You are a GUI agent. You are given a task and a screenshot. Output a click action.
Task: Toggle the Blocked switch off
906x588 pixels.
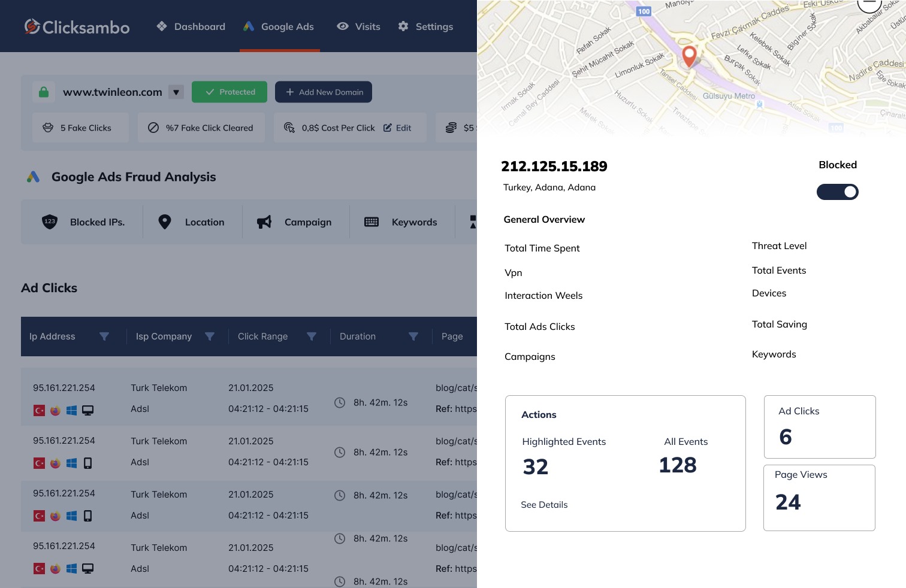tap(837, 192)
